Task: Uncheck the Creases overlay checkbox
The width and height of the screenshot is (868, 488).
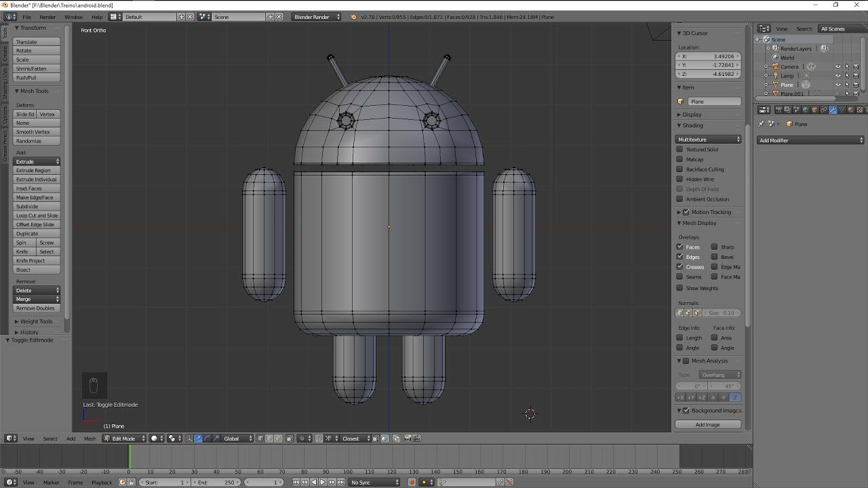Action: 679,267
